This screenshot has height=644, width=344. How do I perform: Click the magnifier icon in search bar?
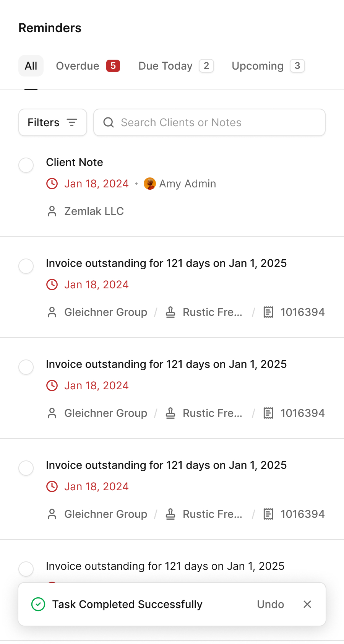click(x=109, y=122)
